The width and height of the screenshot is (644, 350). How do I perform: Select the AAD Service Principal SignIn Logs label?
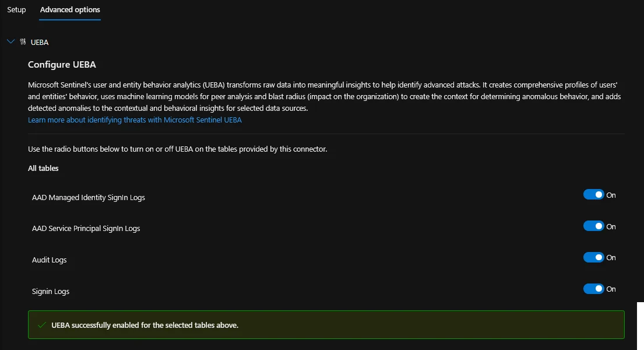click(x=86, y=229)
